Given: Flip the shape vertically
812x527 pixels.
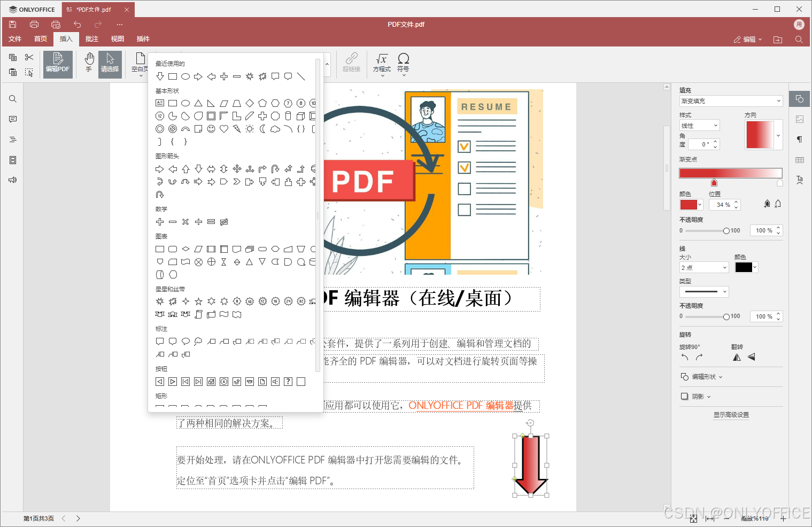Looking at the screenshot, I should point(752,357).
